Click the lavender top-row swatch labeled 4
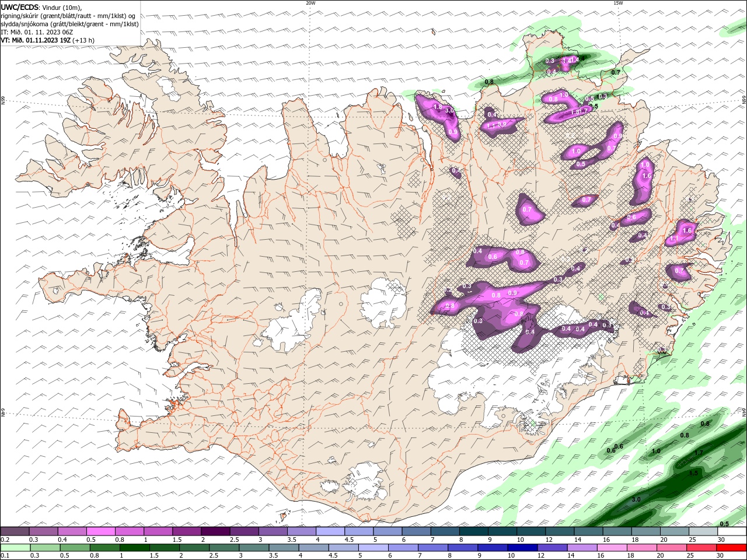 330,531
